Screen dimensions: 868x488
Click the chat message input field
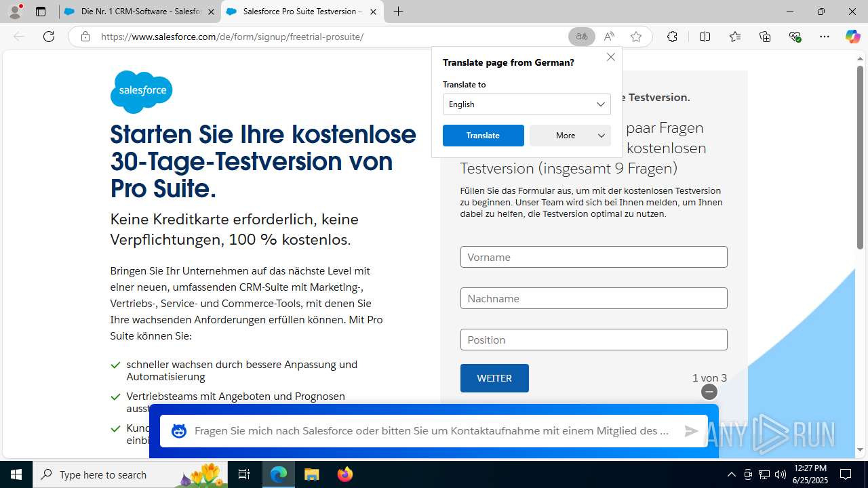click(433, 431)
